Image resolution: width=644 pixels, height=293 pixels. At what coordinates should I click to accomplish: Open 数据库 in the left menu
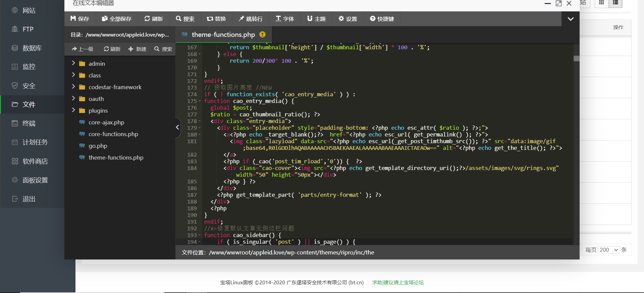(32, 48)
